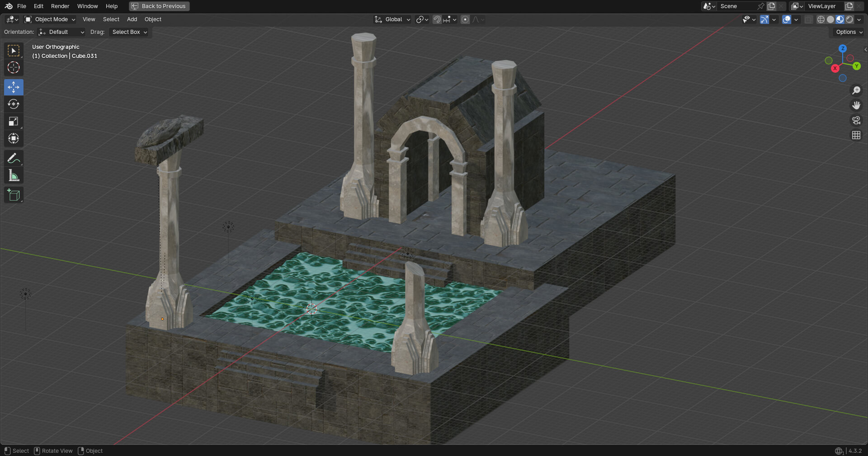Click the camera view icon
The height and width of the screenshot is (456, 868).
coord(856,120)
